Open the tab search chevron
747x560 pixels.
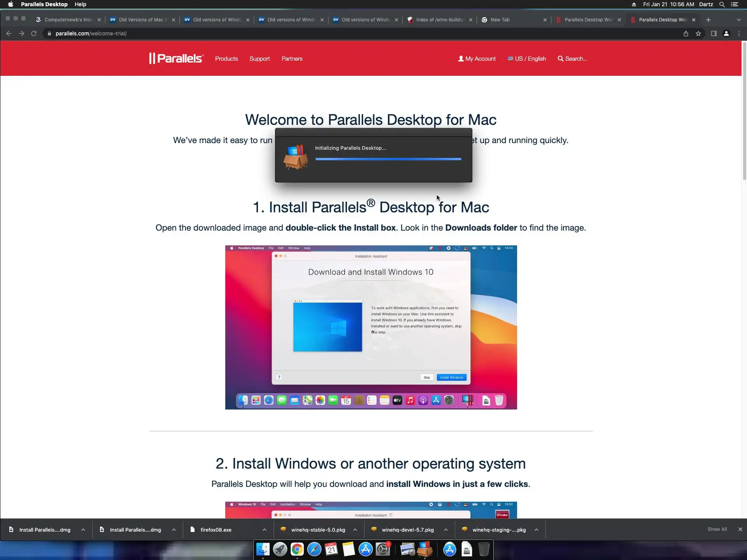click(x=738, y=20)
